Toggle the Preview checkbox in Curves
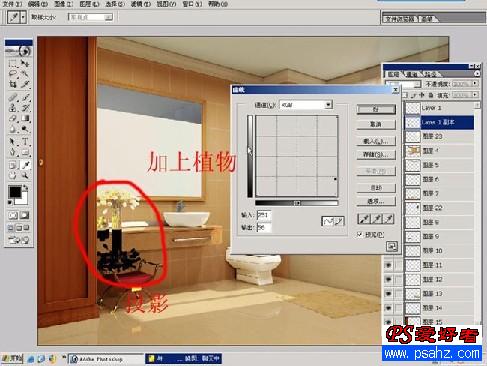487x366 pixels. (359, 234)
